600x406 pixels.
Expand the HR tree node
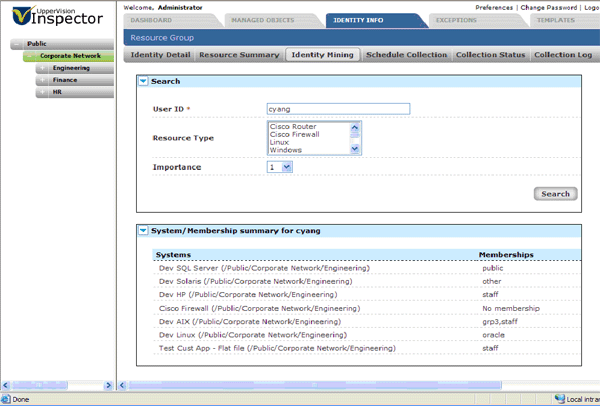tap(42, 92)
